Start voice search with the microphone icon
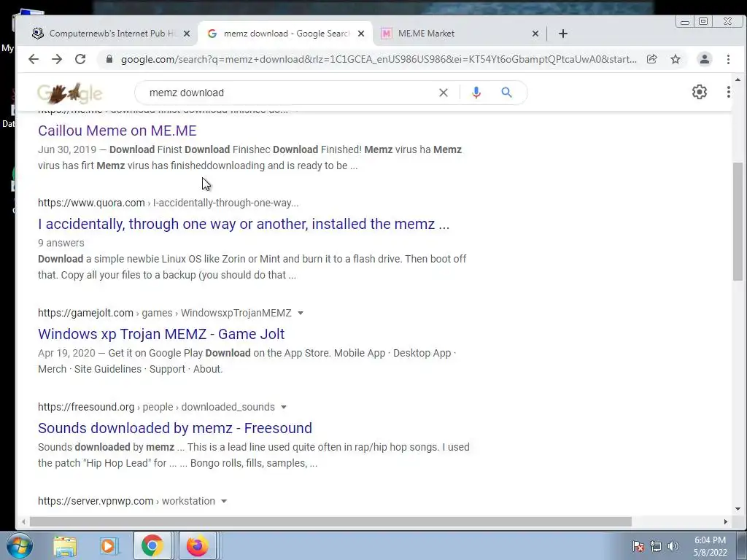This screenshot has width=747, height=560. click(476, 93)
